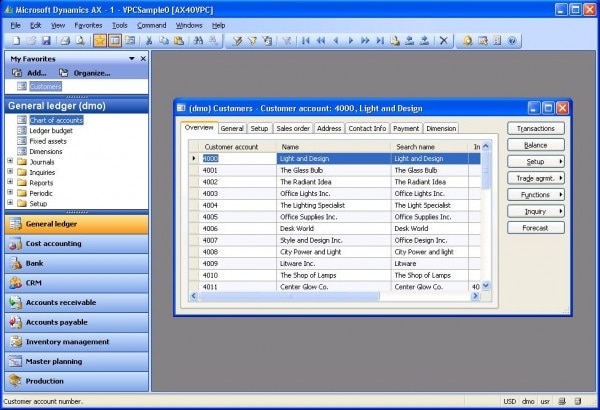The width and height of the screenshot is (600, 410).
Task: Go to next record arrow
Action: tap(351, 41)
